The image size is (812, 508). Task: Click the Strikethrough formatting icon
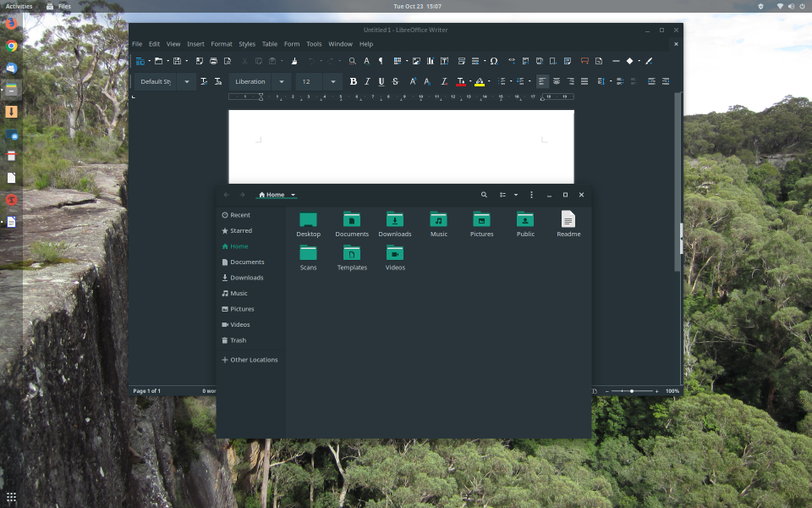(x=395, y=82)
